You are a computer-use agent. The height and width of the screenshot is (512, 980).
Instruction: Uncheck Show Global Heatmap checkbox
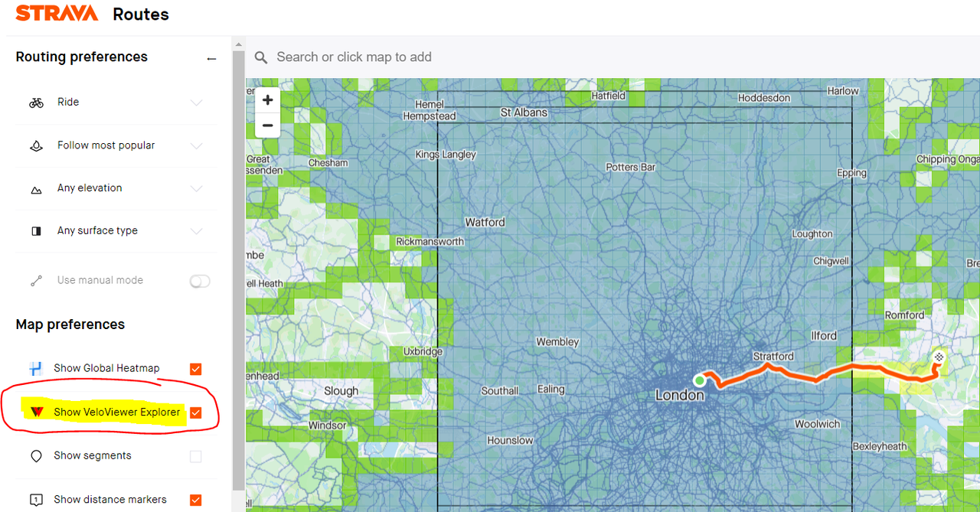pos(196,370)
